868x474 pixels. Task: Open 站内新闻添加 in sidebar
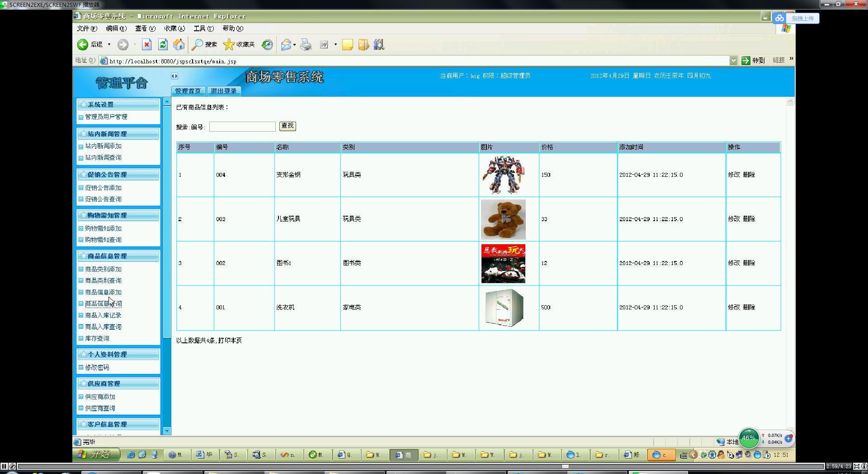[104, 146]
